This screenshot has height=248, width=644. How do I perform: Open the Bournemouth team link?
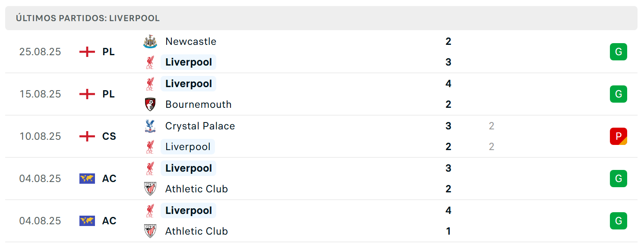tap(199, 104)
